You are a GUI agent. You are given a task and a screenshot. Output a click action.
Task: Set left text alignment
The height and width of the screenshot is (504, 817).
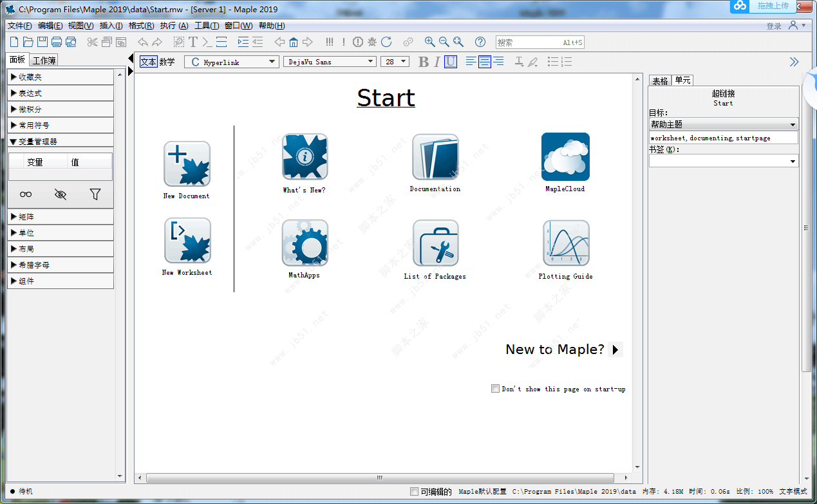click(471, 62)
